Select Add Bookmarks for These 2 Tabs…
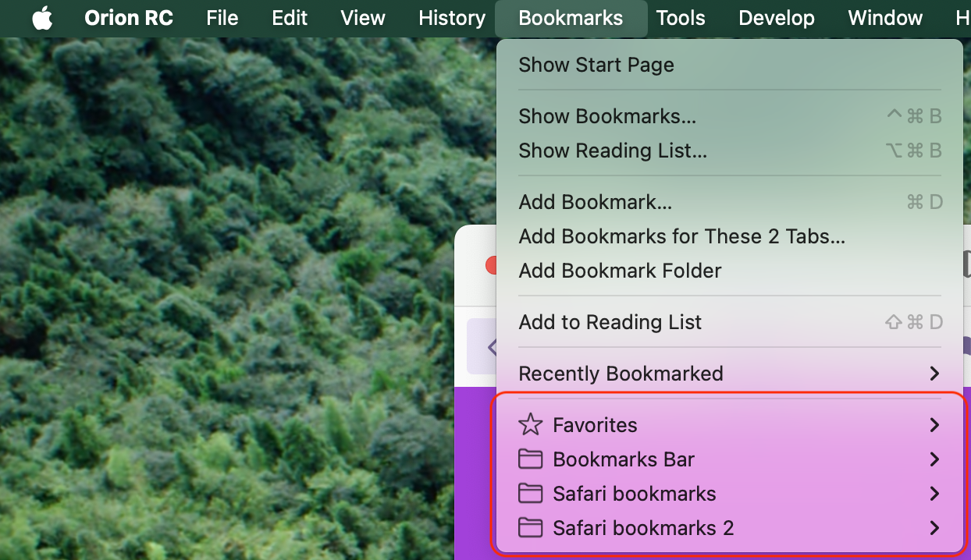 pyautogui.click(x=729, y=236)
